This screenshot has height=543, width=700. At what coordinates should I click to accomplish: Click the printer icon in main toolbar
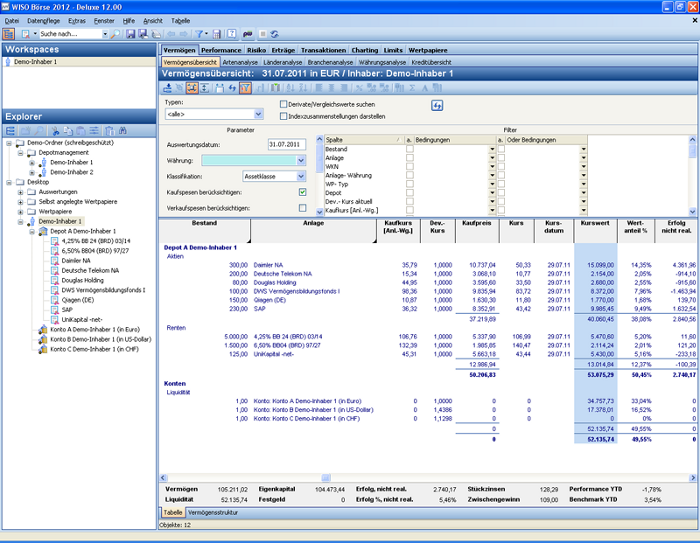pos(156,34)
